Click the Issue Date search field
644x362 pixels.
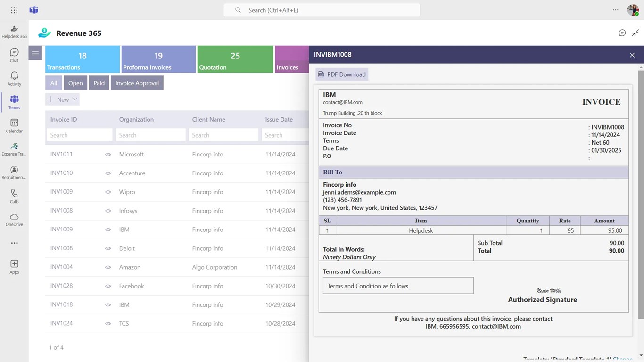click(285, 135)
